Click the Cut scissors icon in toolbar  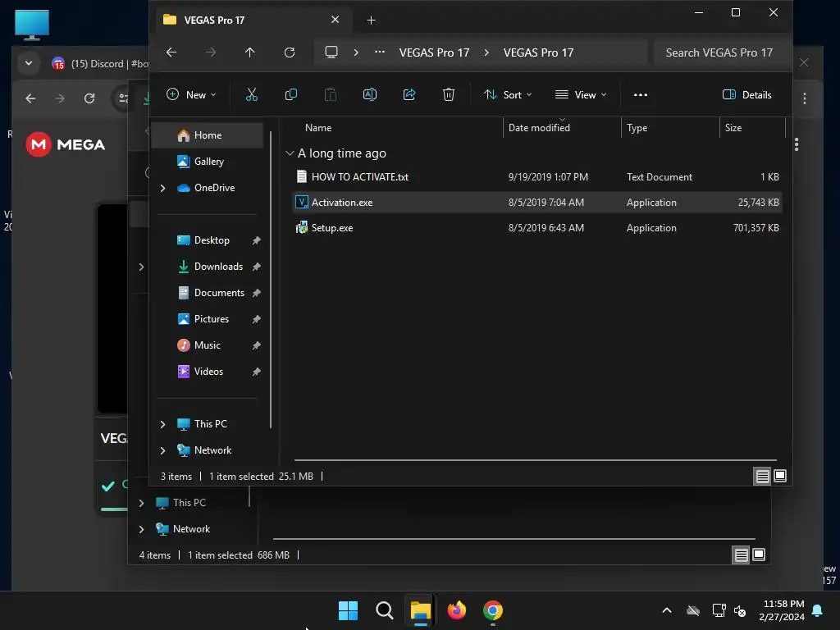251,95
